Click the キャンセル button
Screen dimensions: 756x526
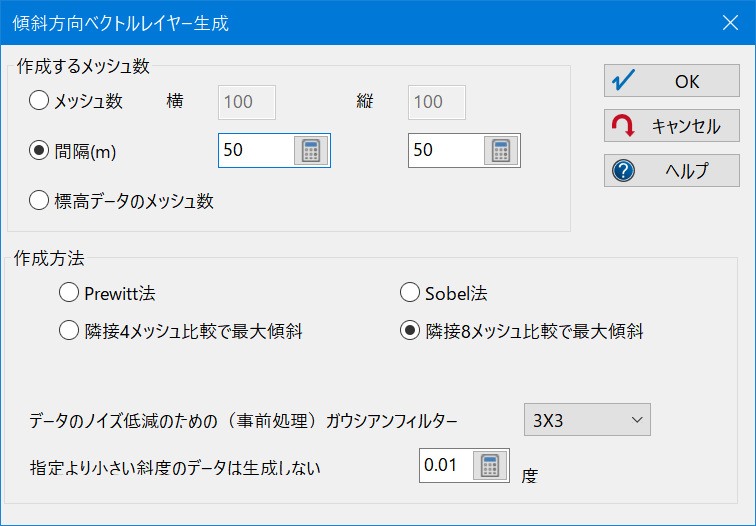pos(672,125)
